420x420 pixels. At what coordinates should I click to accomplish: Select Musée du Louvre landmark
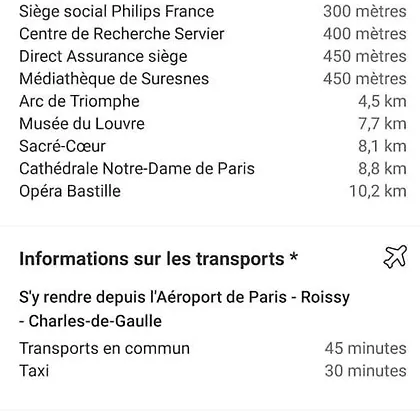point(213,124)
